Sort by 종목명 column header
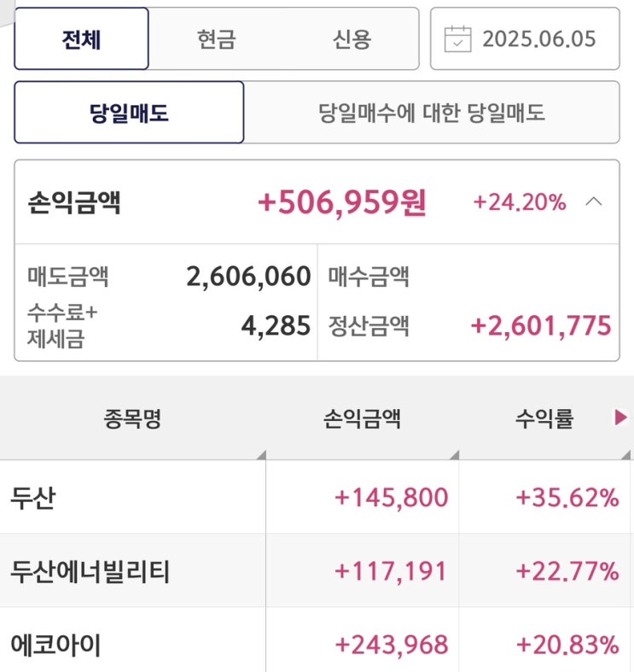Screen dimensions: 634x672 click(x=132, y=418)
